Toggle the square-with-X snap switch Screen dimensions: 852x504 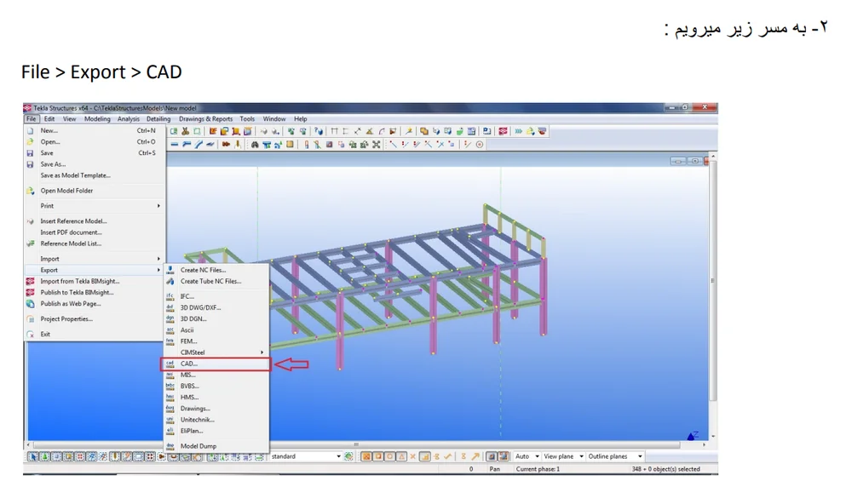point(366,456)
